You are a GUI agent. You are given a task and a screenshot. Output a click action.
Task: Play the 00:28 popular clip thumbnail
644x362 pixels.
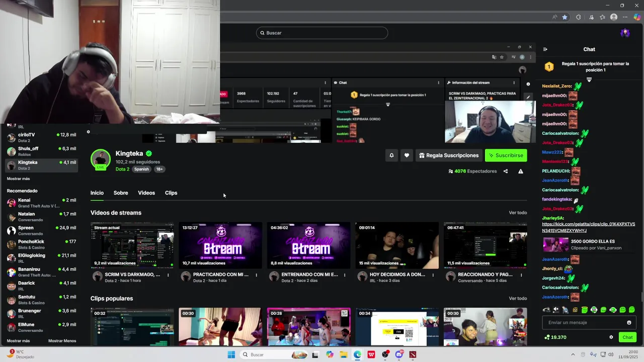(x=309, y=327)
